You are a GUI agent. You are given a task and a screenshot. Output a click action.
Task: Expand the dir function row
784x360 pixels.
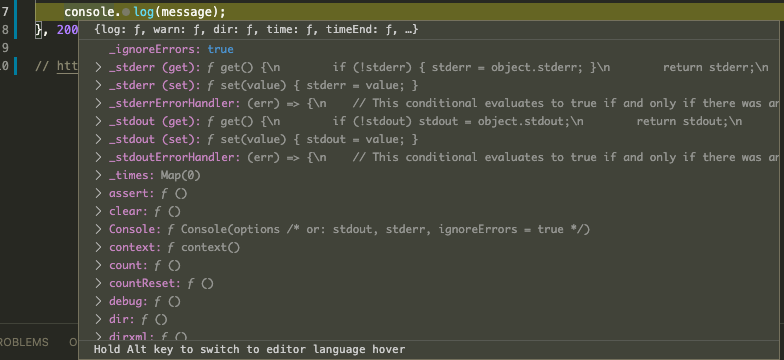pos(98,320)
